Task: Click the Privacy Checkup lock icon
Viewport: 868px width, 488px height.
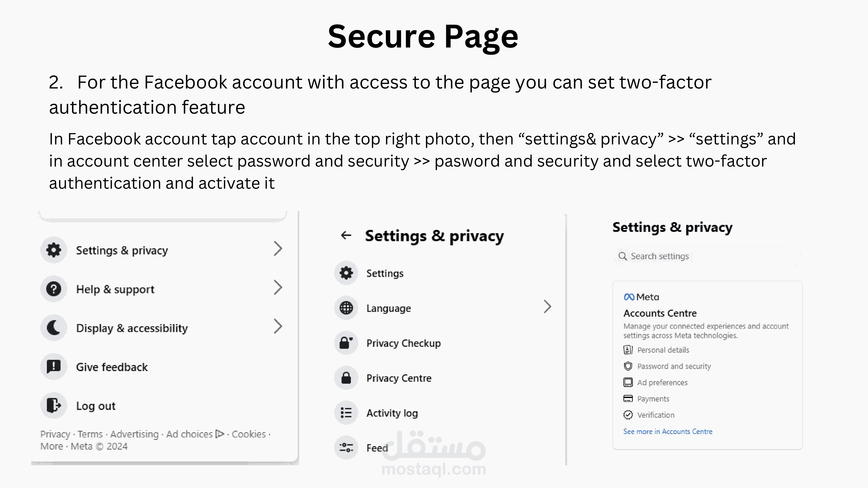Action: [x=346, y=343]
